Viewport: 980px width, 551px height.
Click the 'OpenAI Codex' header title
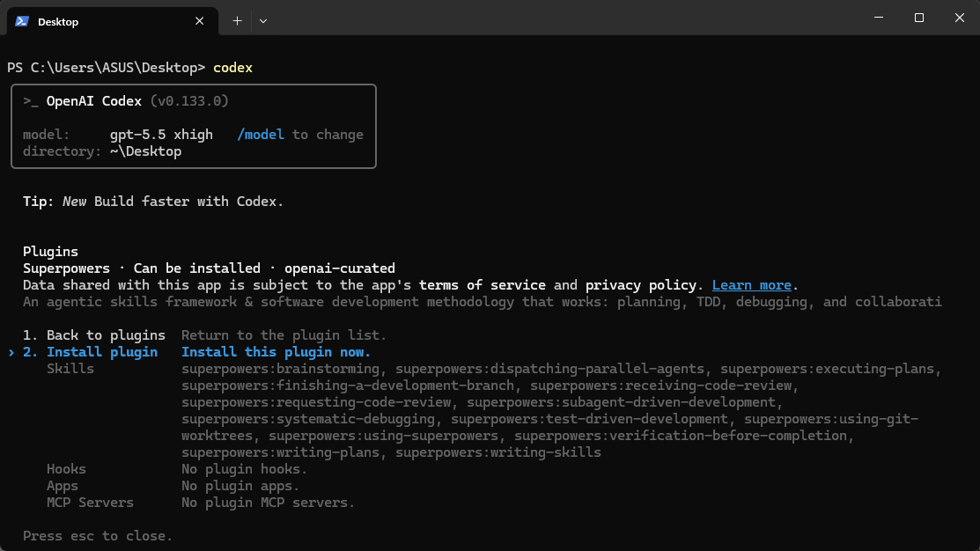(x=93, y=101)
